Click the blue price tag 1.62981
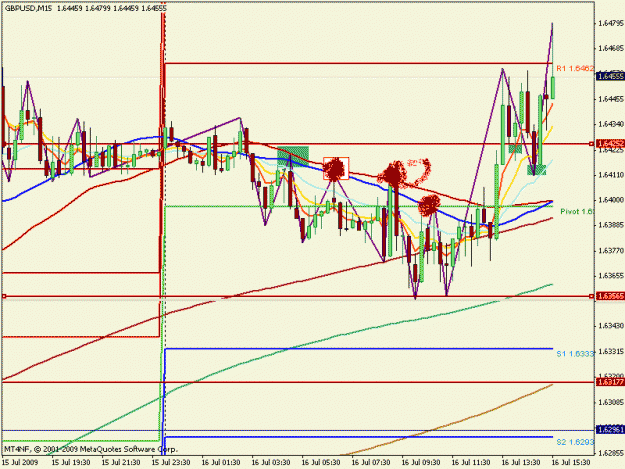 click(610, 430)
